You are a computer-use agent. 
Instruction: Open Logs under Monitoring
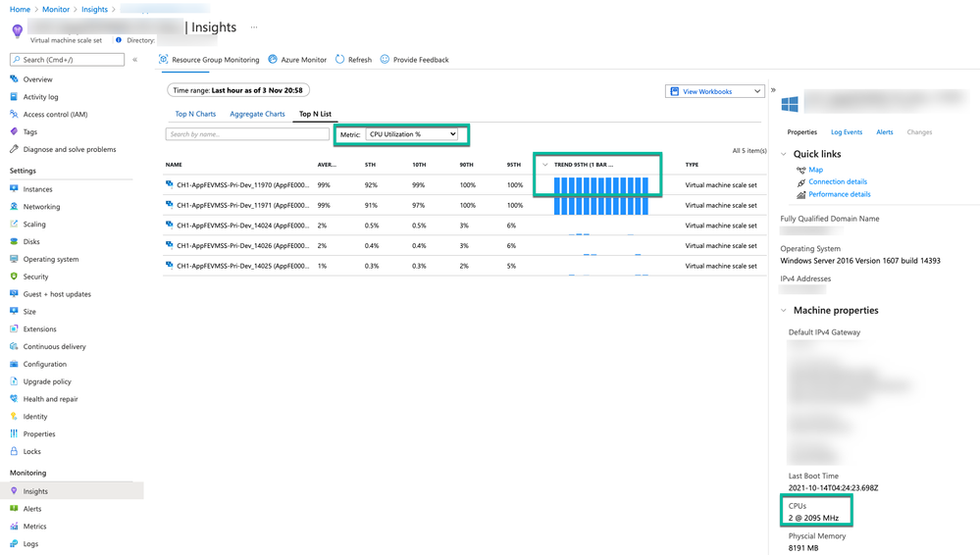click(x=30, y=544)
